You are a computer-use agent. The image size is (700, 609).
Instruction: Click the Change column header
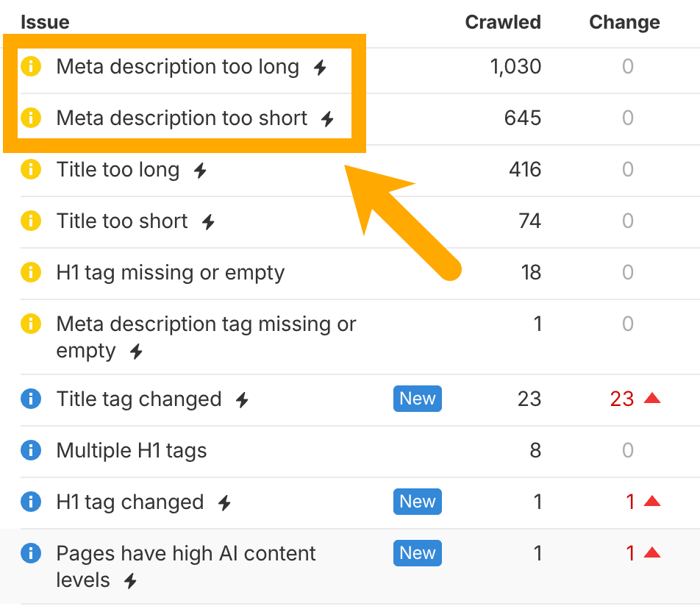pos(624,23)
